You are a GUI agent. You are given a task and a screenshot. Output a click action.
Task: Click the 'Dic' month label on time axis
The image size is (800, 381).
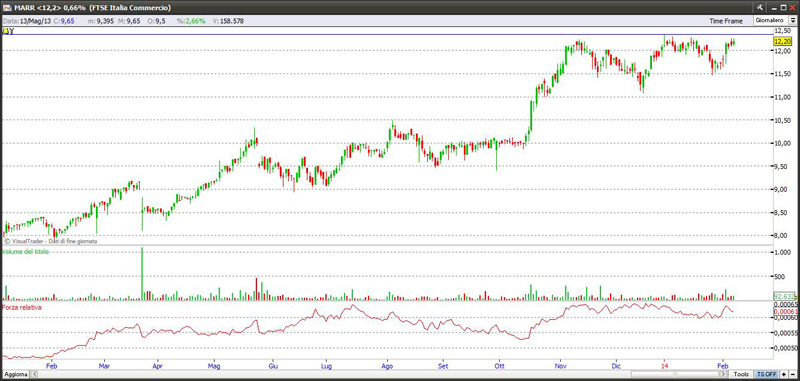pyautogui.click(x=617, y=366)
